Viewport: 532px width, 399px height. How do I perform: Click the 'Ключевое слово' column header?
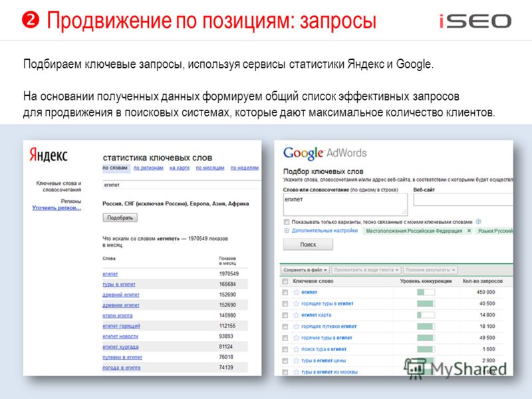coord(313,281)
